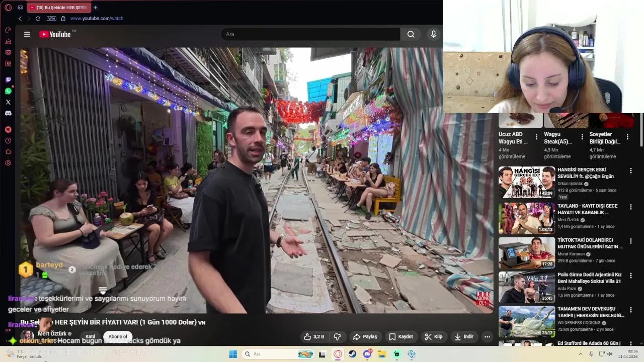The image size is (644, 362).
Task: Start voice search with the microphone icon
Action: (x=434, y=34)
